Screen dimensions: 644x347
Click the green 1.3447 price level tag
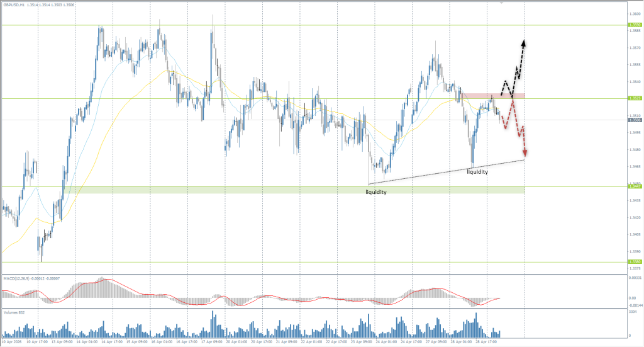pyautogui.click(x=635, y=186)
